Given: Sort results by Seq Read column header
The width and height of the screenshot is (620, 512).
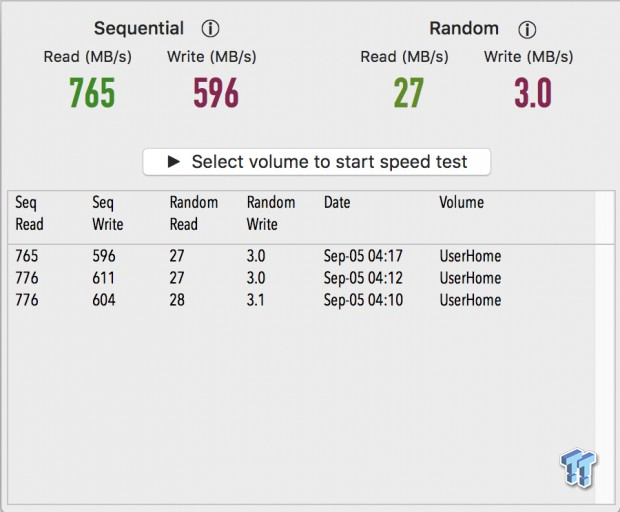Looking at the screenshot, I should tap(29, 213).
